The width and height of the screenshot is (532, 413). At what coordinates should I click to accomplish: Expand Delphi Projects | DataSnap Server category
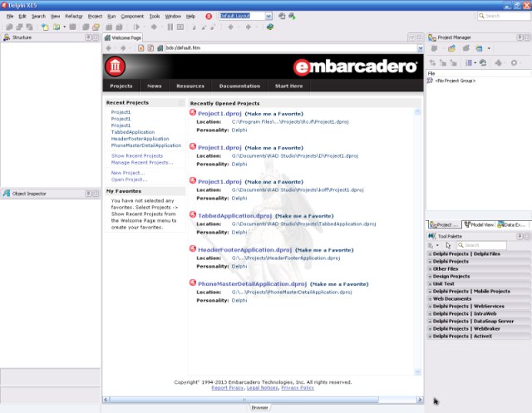pos(430,321)
